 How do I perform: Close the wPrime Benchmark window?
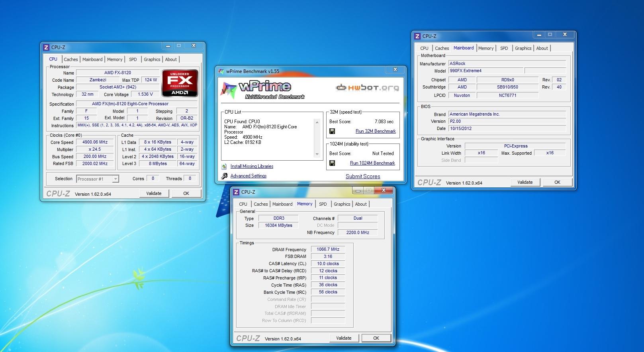pos(395,70)
